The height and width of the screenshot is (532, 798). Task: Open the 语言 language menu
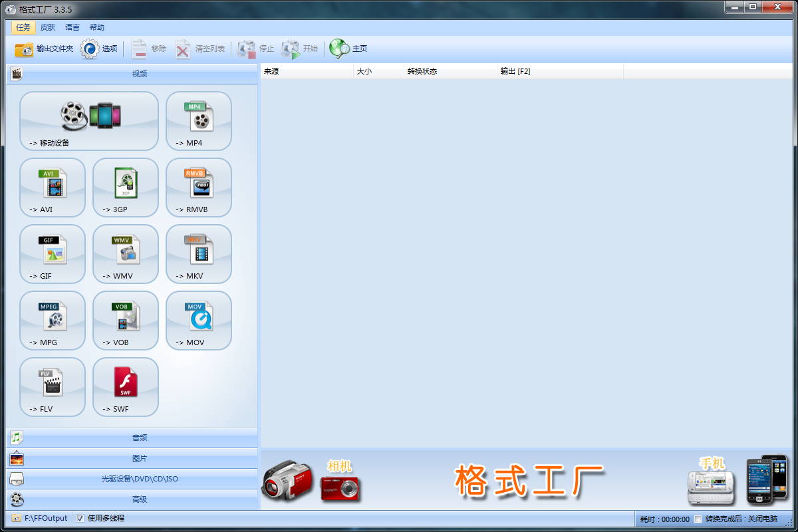(x=72, y=27)
